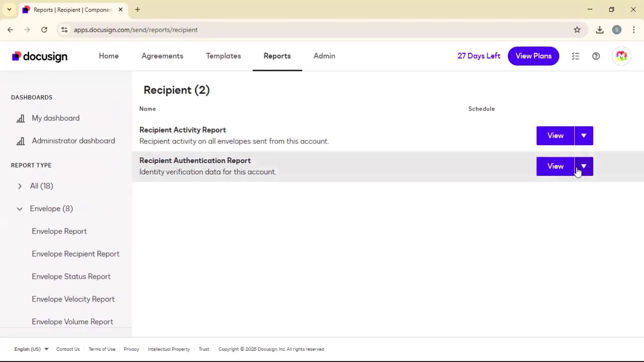The image size is (644, 362).
Task: Collapse the Envelope (8) report type
Action: (x=20, y=209)
